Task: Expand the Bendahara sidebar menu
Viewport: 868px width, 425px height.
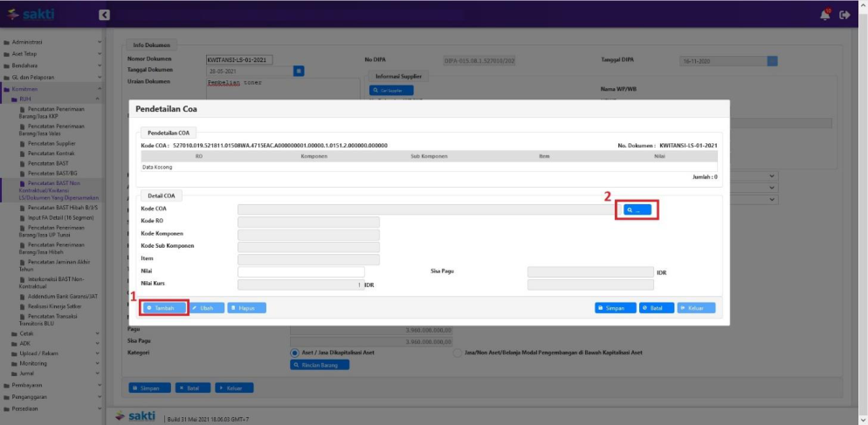Action: point(51,65)
